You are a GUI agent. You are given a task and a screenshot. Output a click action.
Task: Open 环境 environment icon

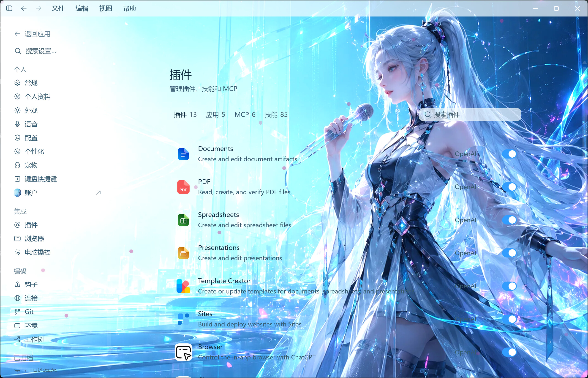coord(17,326)
